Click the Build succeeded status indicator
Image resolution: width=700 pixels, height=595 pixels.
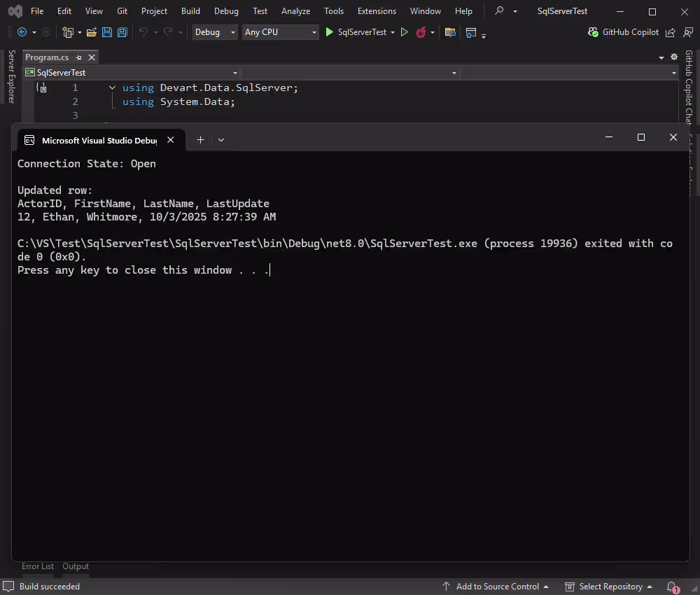coord(42,587)
